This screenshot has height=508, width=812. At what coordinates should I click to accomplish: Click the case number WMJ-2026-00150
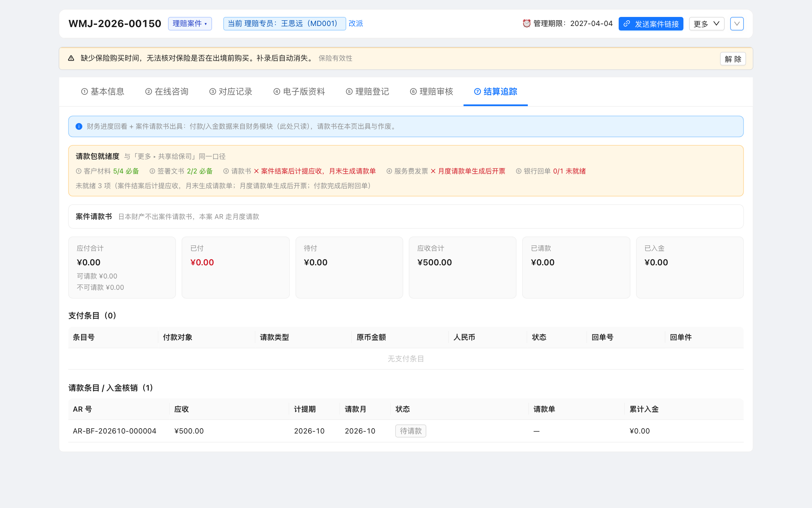pos(115,24)
